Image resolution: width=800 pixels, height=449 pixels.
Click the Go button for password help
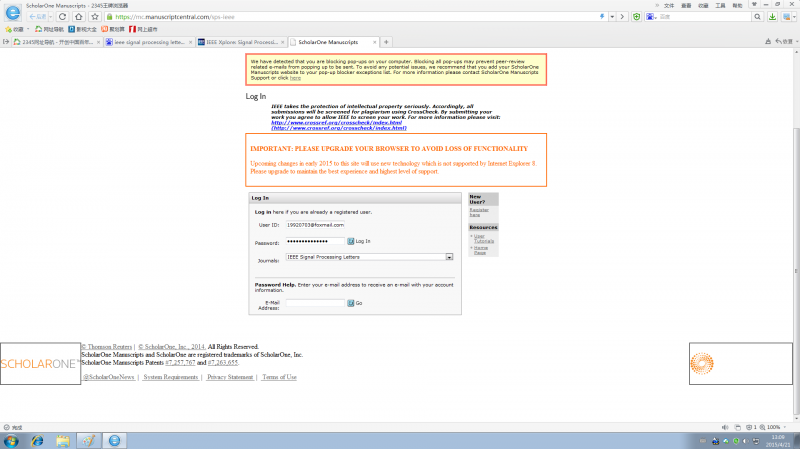tap(355, 303)
